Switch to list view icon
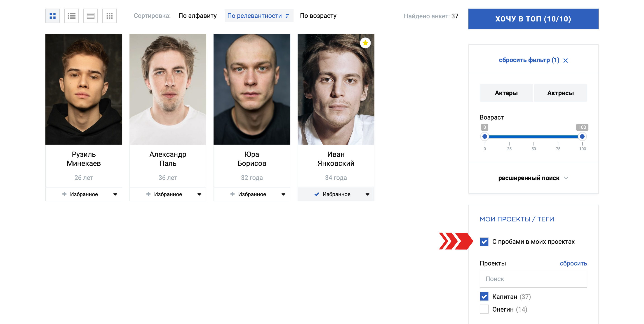Viewport: 644px width, 324px height. tap(71, 16)
